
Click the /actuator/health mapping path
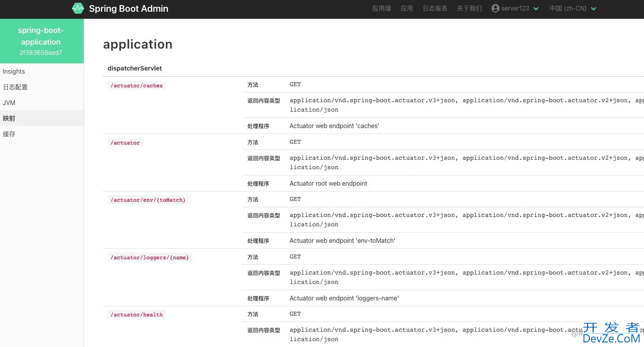coord(137,314)
